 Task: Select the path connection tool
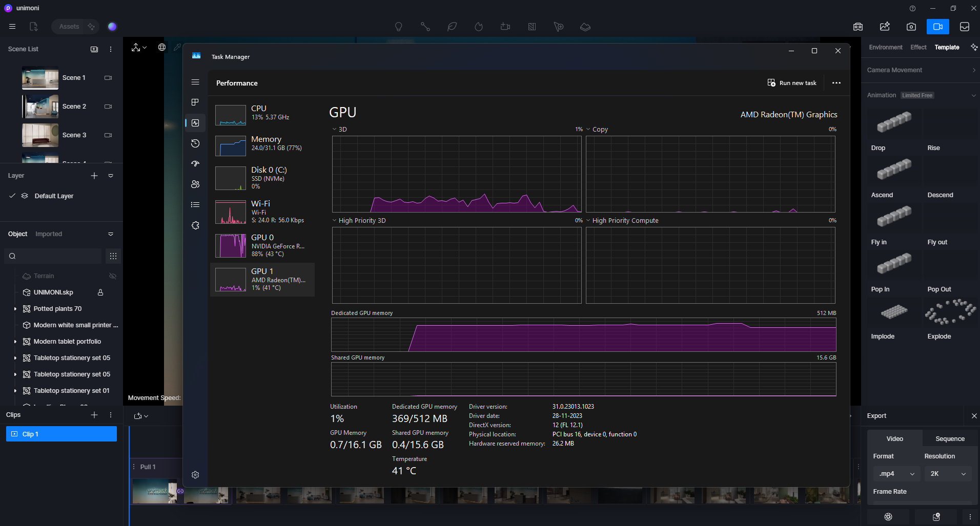click(425, 27)
